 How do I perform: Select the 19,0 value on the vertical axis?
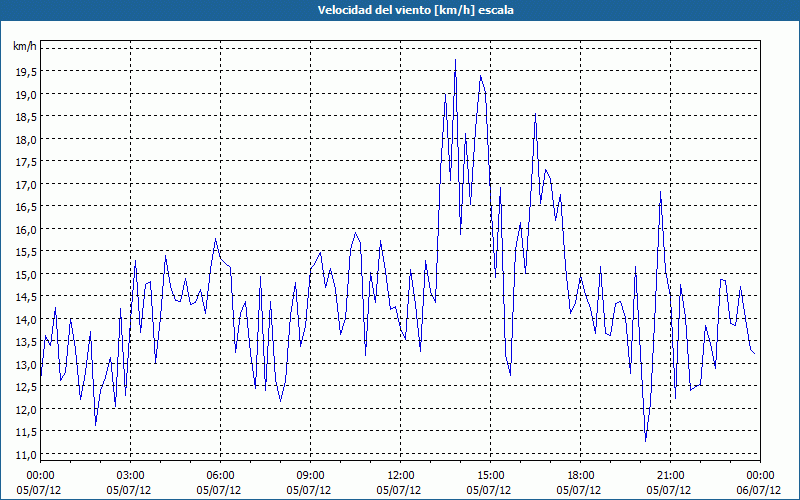27,95
